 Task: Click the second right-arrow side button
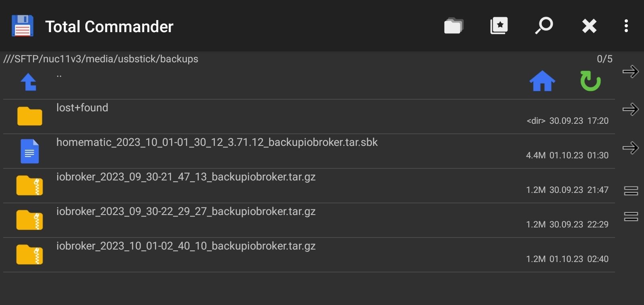[x=631, y=109]
